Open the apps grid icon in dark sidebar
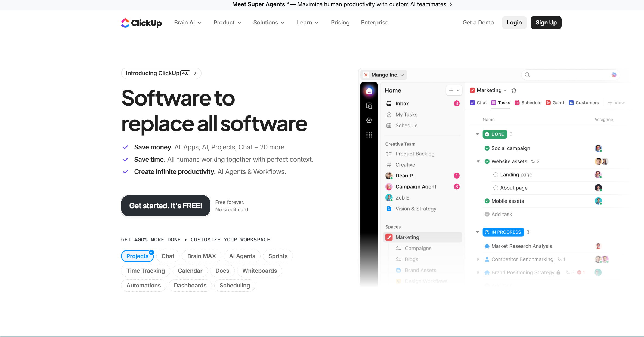The image size is (644, 337). (369, 135)
